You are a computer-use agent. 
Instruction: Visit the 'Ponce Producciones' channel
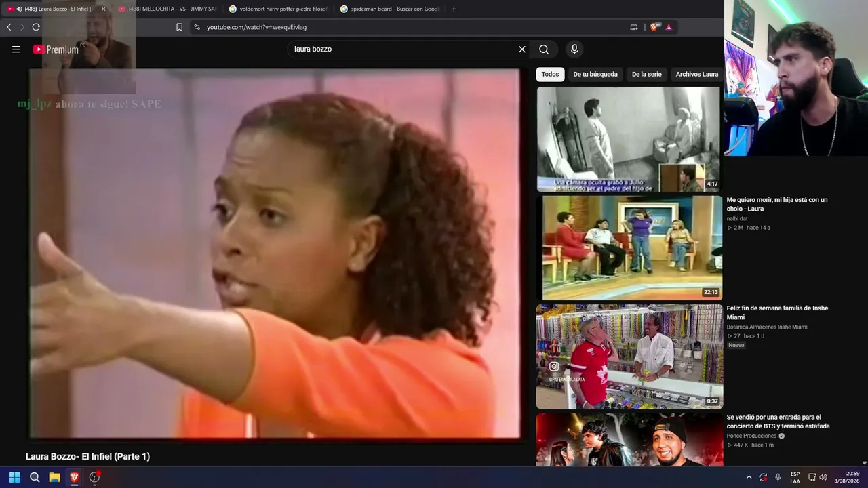click(751, 436)
